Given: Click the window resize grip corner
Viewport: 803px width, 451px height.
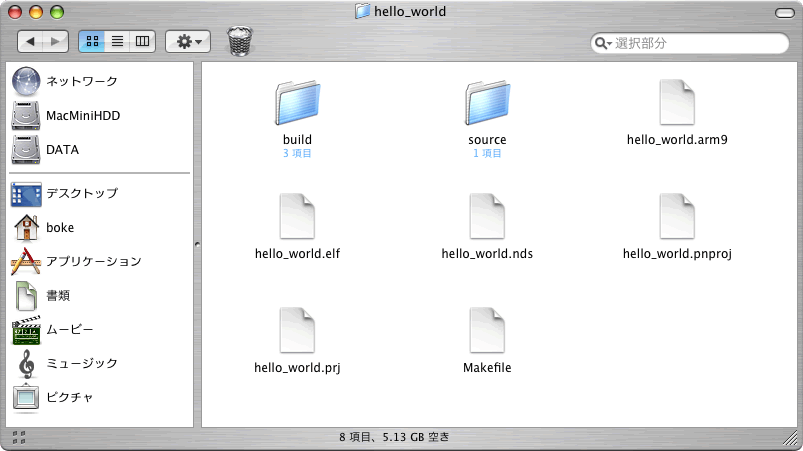Looking at the screenshot, I should [791, 438].
